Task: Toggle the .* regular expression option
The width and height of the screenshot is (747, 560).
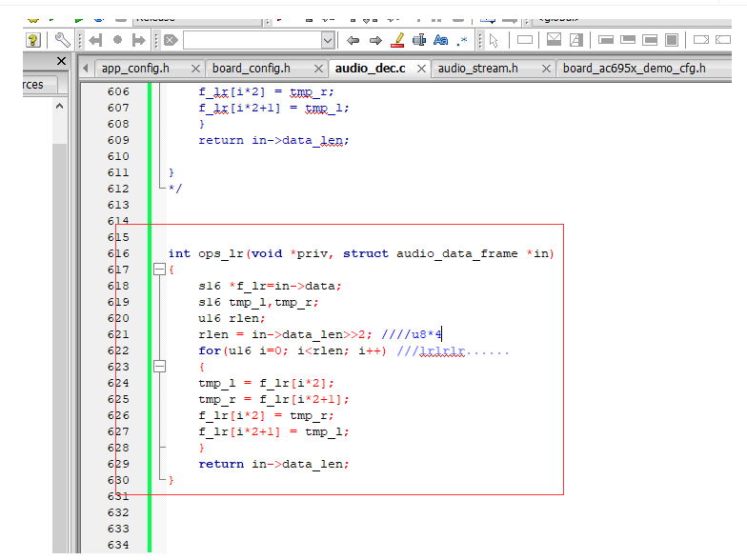Action: pyautogui.click(x=461, y=41)
